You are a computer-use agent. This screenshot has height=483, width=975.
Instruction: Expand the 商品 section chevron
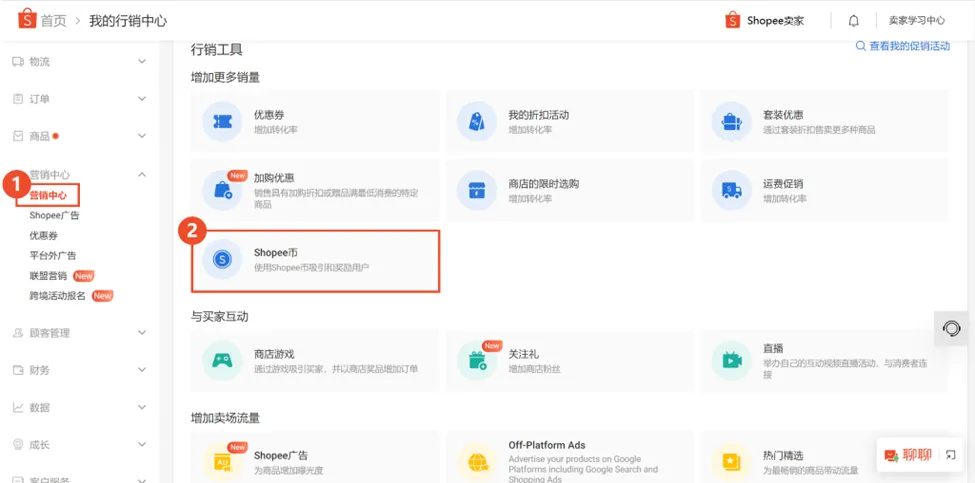coord(142,136)
